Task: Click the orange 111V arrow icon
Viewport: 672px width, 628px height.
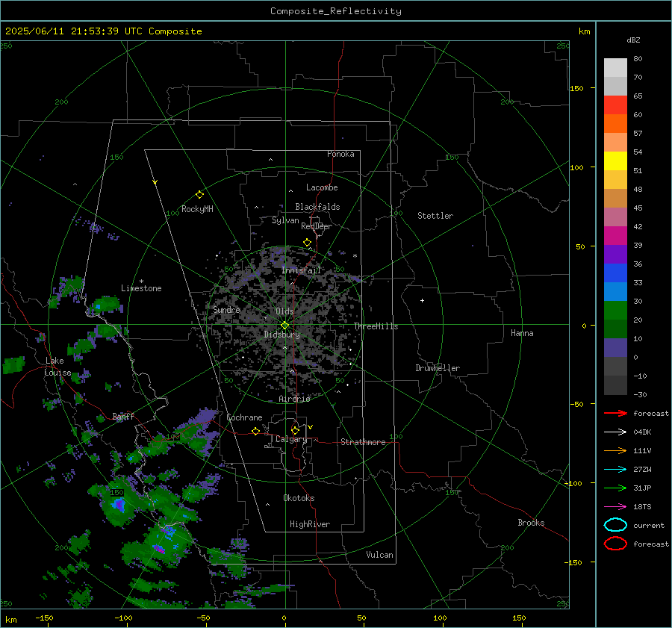Action: click(615, 450)
